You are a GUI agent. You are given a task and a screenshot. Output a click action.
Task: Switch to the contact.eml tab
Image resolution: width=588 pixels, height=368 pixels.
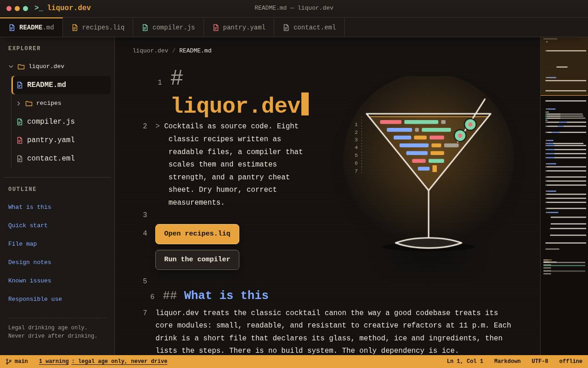coord(309,28)
